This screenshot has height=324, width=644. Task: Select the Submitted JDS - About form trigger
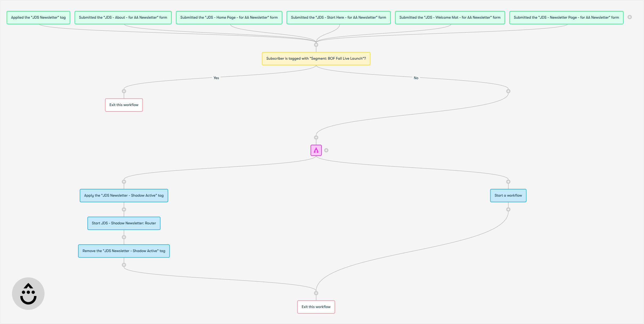123,17
